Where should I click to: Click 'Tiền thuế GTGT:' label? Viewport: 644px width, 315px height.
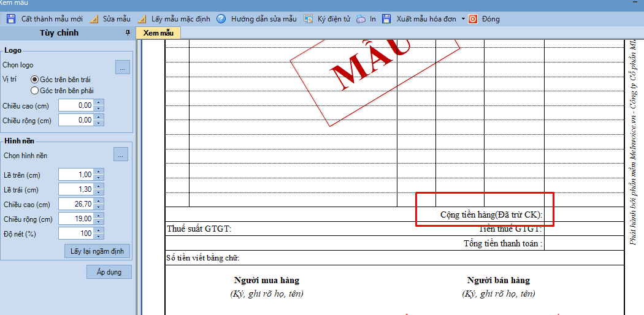click(511, 229)
